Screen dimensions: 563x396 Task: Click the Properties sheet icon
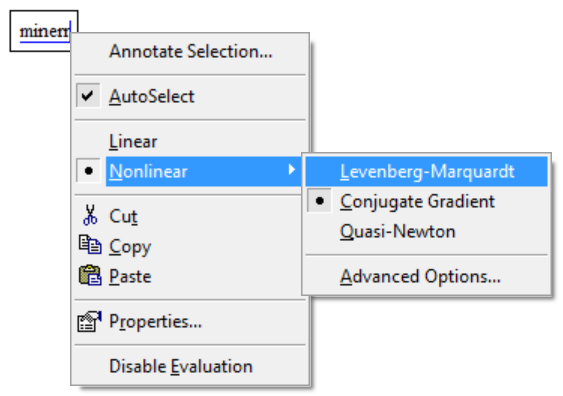(x=89, y=321)
